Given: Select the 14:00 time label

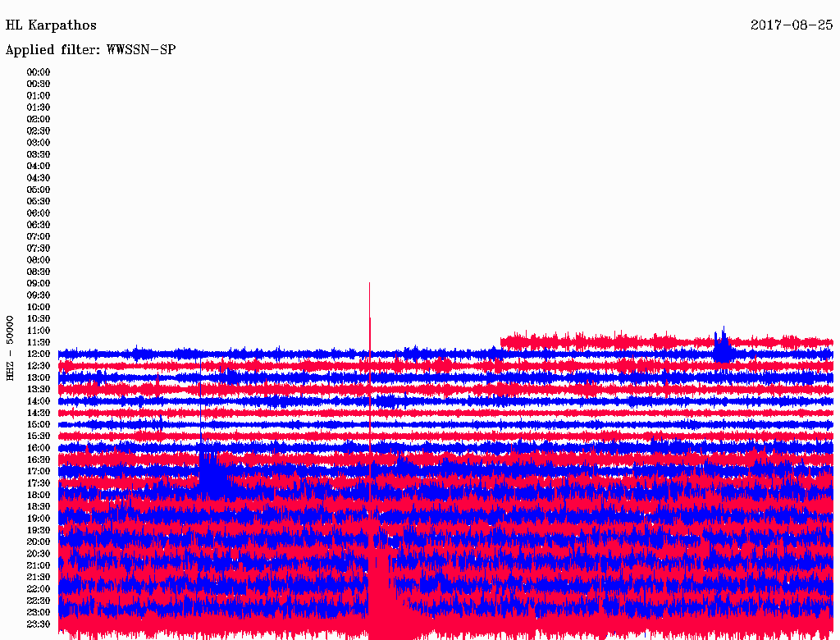Looking at the screenshot, I should pyautogui.click(x=39, y=400).
